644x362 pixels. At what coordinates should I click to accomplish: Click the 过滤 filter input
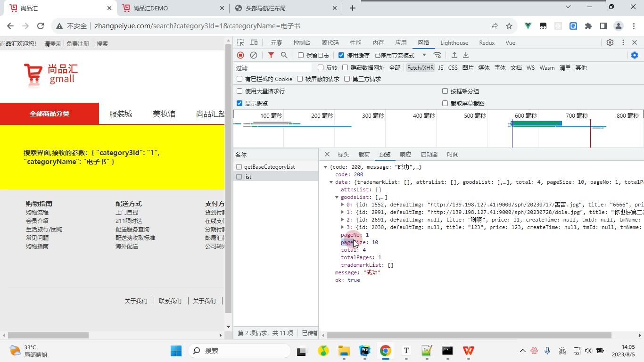coord(273,68)
